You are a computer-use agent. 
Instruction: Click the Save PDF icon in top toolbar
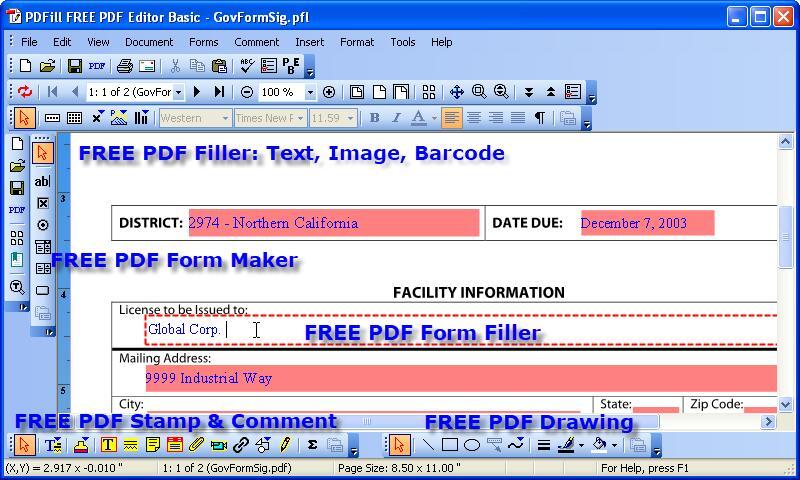click(96, 66)
